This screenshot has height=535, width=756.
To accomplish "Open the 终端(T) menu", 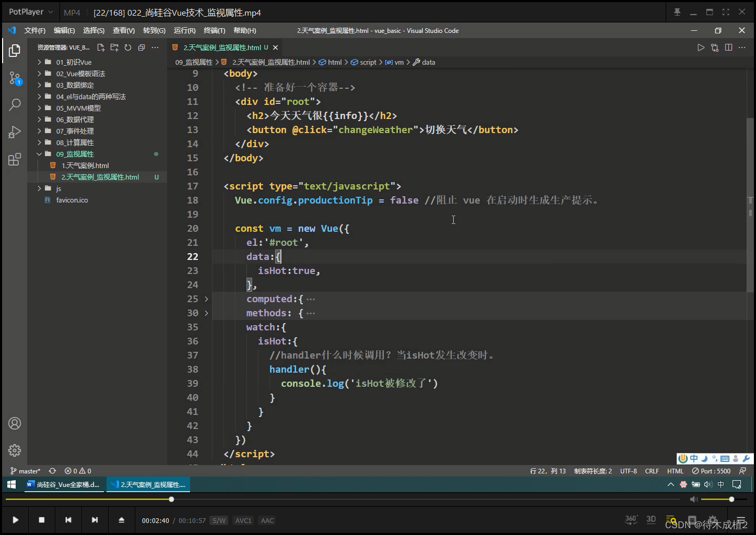I will pyautogui.click(x=215, y=31).
